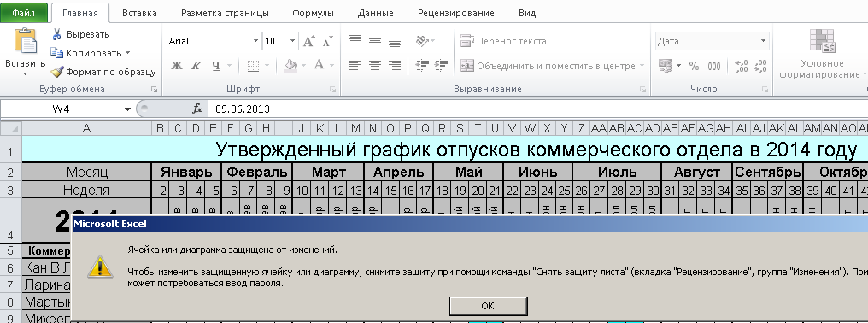Screen dimensions: 868x323
Task: Switch to Вставка tab
Action: pyautogui.click(x=139, y=13)
